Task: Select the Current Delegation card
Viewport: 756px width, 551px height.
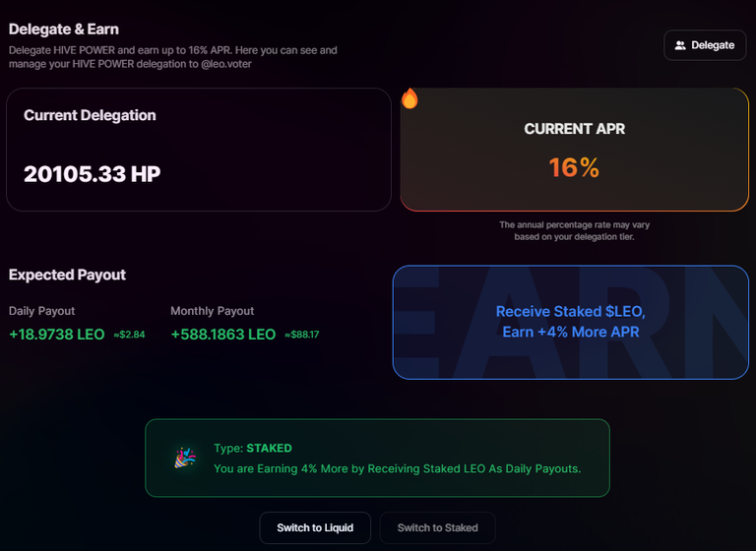Action: click(x=199, y=150)
